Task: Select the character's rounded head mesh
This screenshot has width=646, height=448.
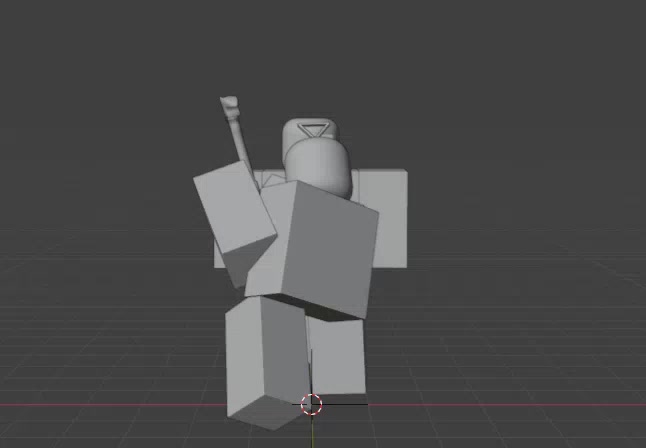Action: tap(318, 168)
